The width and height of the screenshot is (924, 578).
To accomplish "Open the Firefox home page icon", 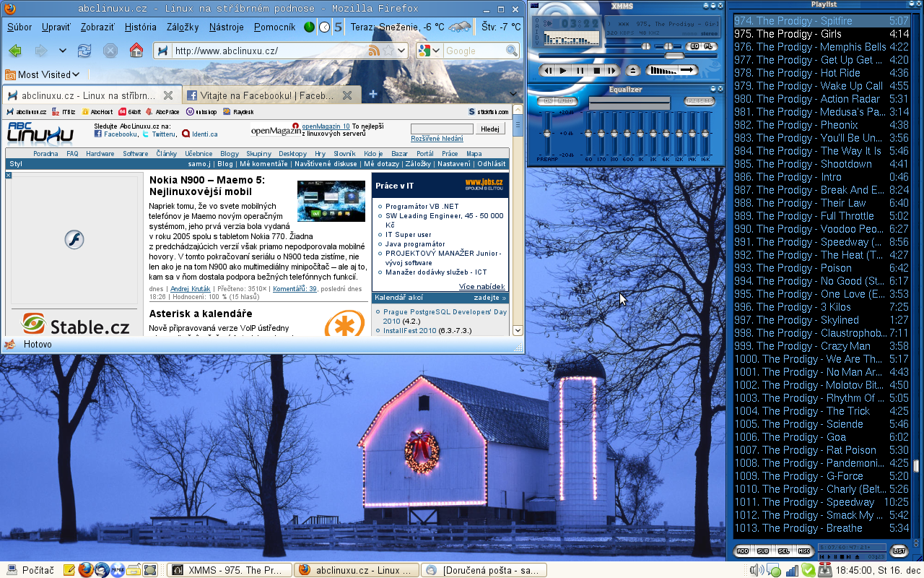I will coord(136,51).
